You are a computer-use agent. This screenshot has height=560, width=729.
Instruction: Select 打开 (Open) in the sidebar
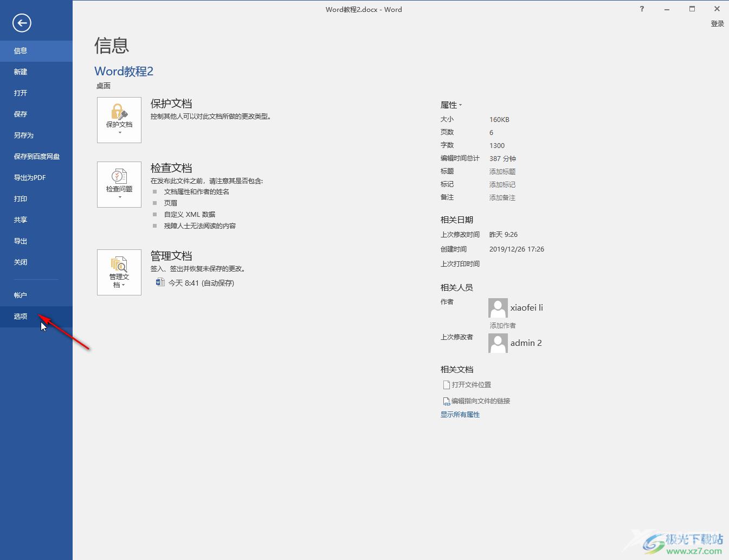[x=36, y=93]
